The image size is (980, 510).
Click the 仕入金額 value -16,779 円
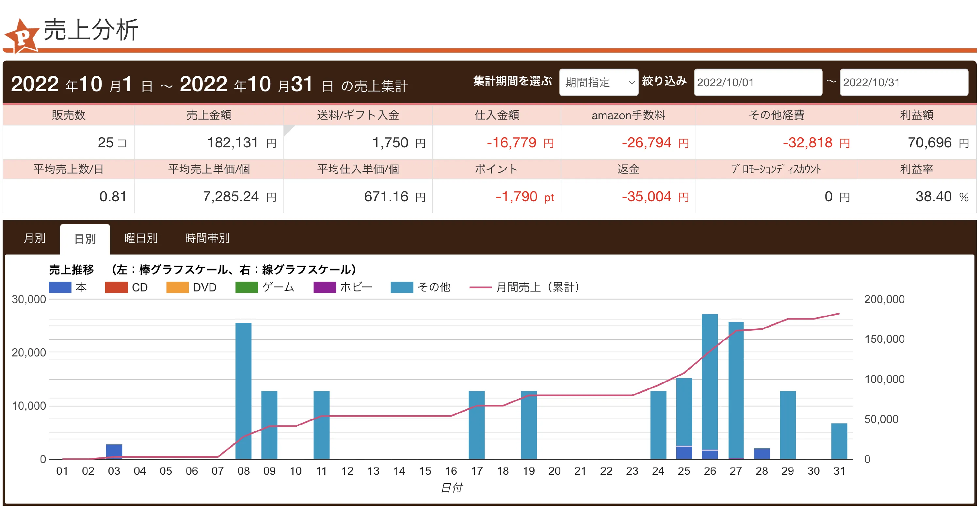click(520, 143)
